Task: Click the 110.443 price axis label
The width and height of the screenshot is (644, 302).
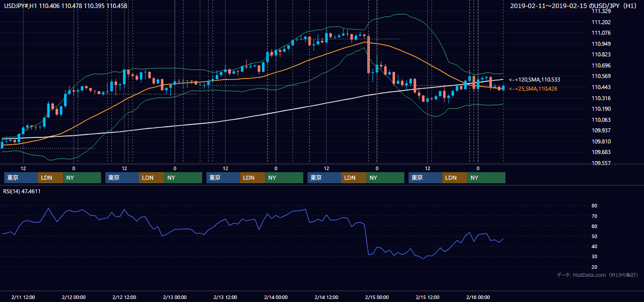Action: coord(601,87)
